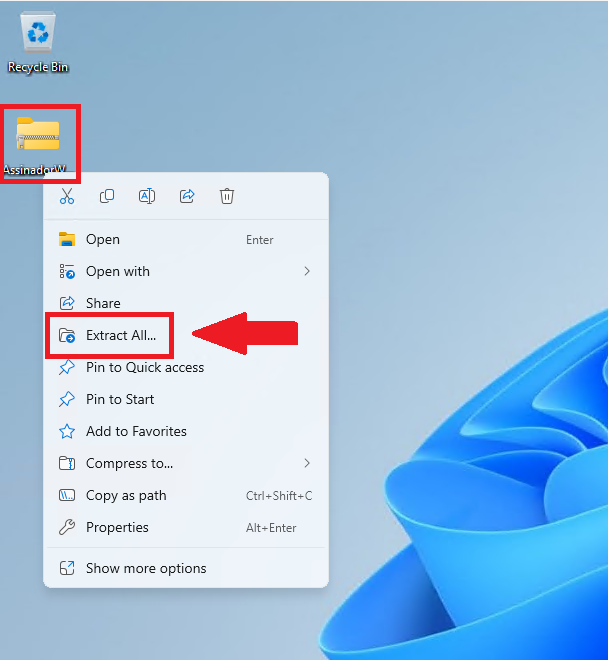This screenshot has width=608, height=660.
Task: Select Show more options
Action: coord(186,568)
